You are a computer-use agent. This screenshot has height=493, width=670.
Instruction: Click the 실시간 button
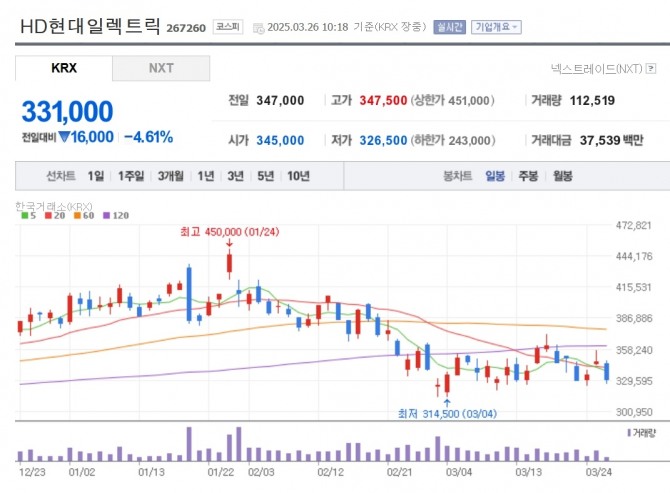point(449,27)
